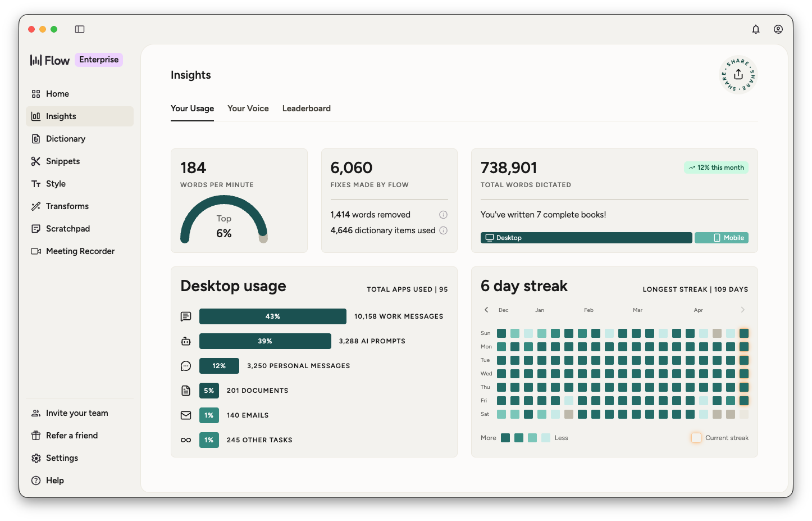The width and height of the screenshot is (812, 521).
Task: Click the 6,060 fixes count
Action: [x=352, y=167]
